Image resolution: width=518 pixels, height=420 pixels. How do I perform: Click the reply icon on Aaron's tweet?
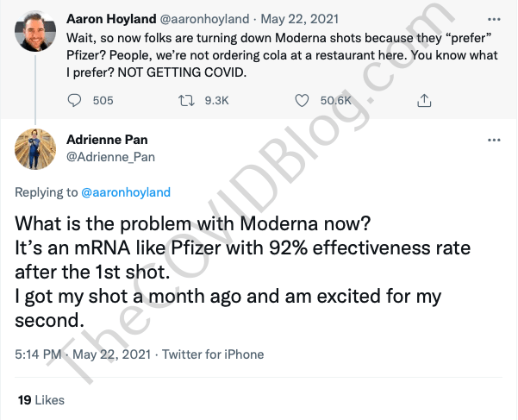[73, 101]
